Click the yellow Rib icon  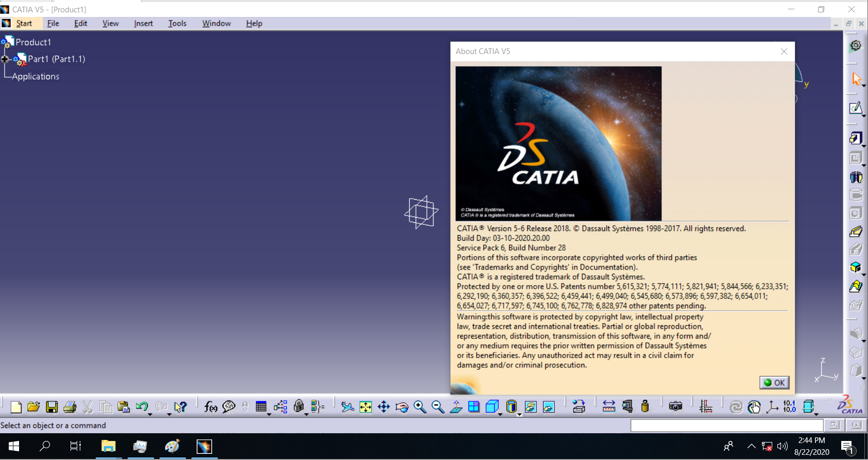click(856, 232)
